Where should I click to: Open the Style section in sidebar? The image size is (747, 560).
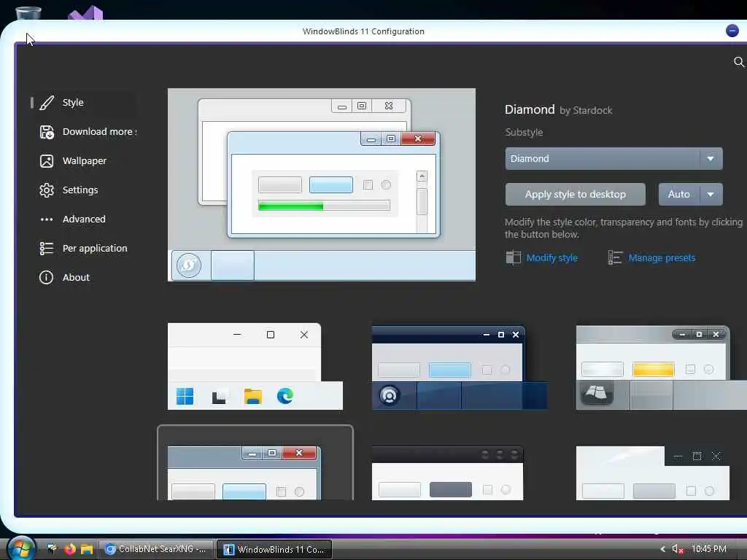84,102
